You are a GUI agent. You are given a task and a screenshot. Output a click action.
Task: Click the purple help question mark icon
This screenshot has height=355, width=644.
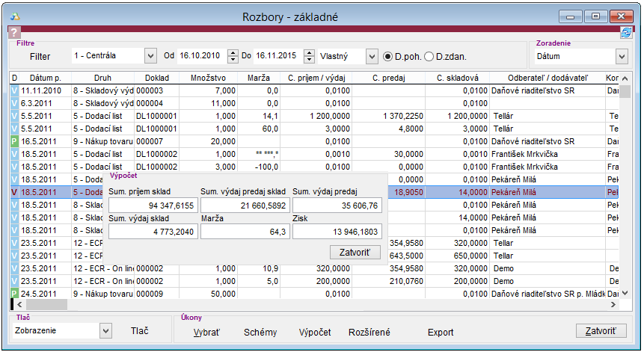[13, 32]
